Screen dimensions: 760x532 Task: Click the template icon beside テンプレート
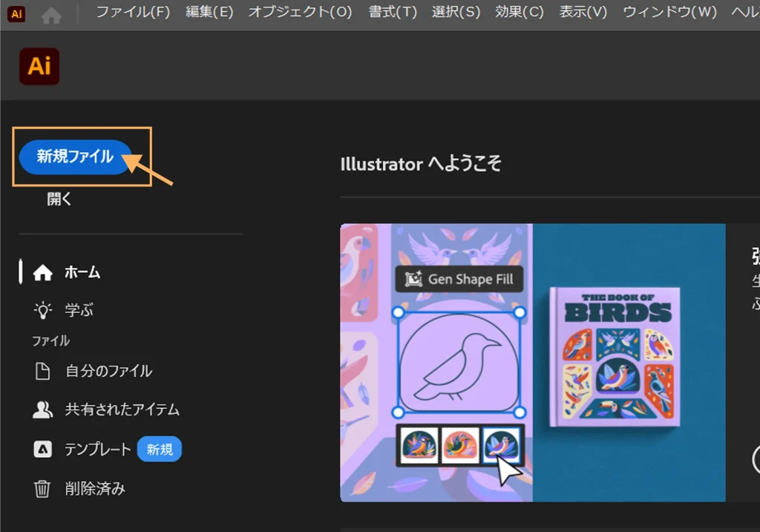pos(43,449)
